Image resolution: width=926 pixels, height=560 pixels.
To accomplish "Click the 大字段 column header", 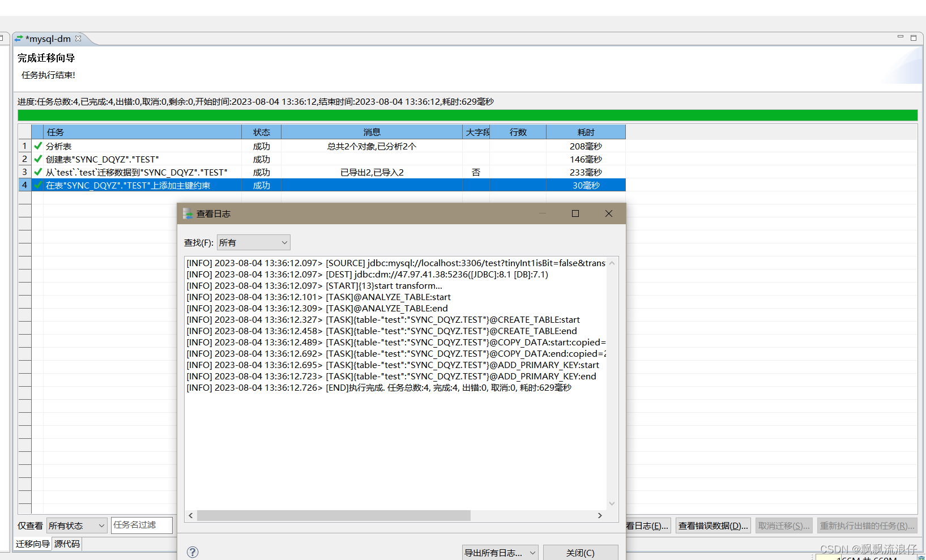I will 476,132.
